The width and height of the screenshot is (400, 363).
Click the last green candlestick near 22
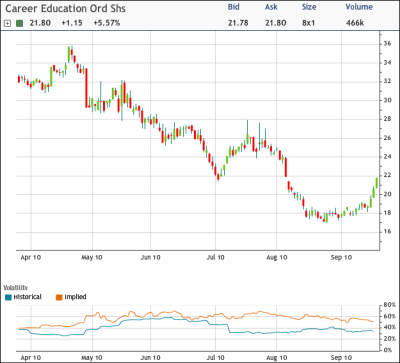point(377,183)
